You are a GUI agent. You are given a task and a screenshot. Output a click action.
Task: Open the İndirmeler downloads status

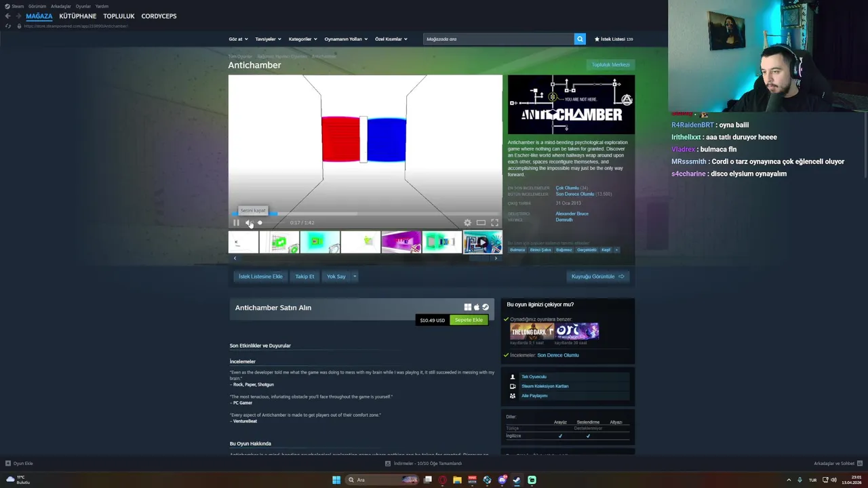point(424,464)
